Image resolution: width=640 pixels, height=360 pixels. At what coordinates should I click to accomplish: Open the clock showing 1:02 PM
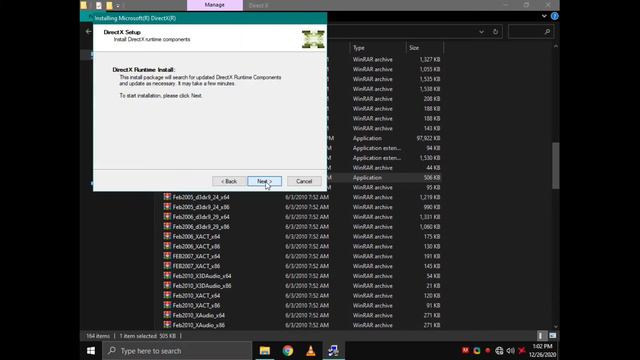[x=542, y=351]
